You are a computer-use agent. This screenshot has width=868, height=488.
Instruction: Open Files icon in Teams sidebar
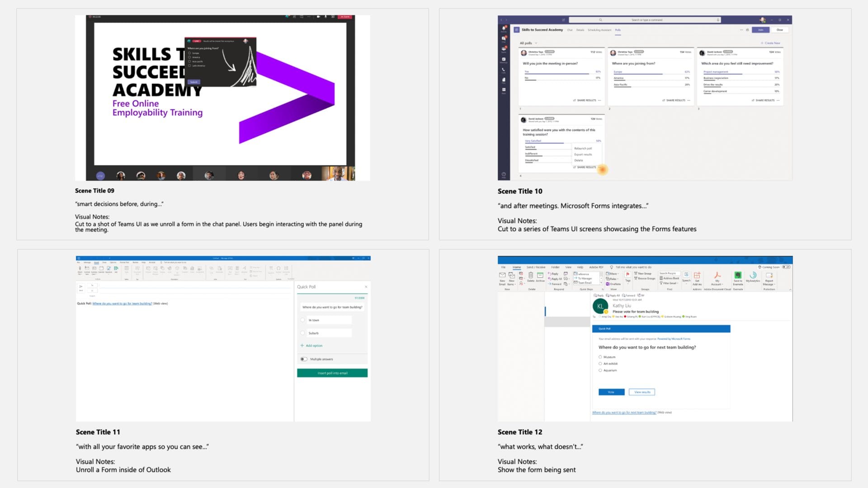504,80
